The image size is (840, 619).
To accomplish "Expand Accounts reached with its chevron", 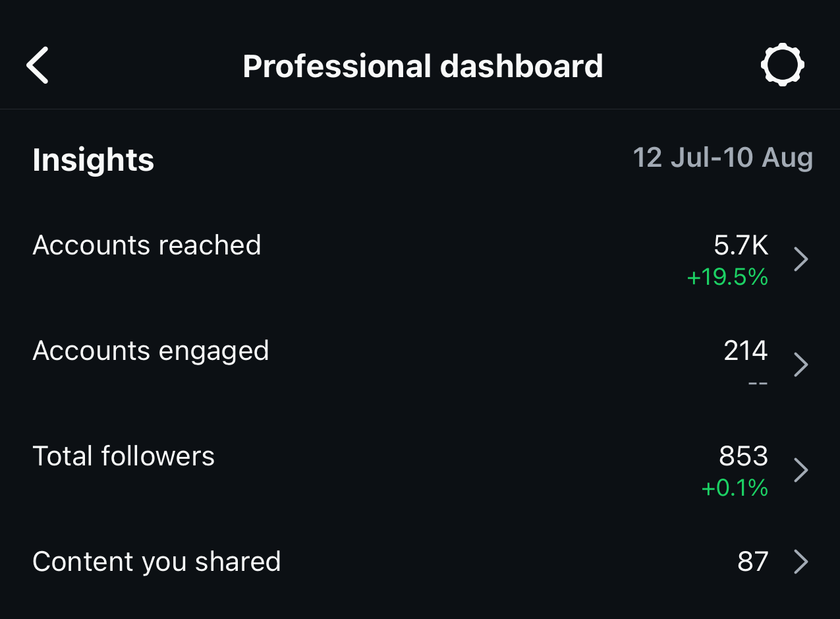I will [x=800, y=260].
